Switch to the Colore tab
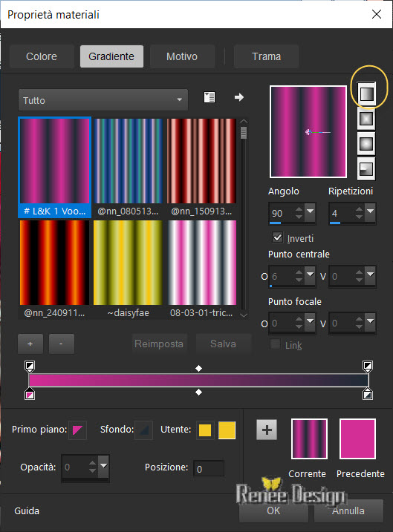The width and height of the screenshot is (393, 532). click(42, 56)
